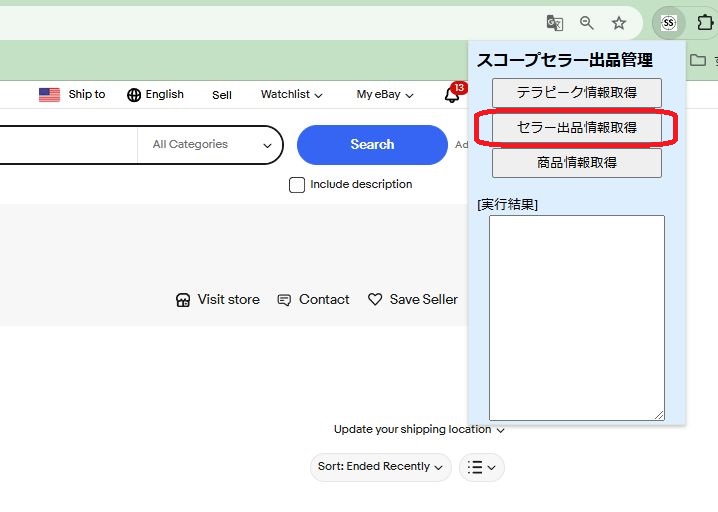The height and width of the screenshot is (512, 718).
Task: Click 商品情報取得 button
Action: [577, 163]
